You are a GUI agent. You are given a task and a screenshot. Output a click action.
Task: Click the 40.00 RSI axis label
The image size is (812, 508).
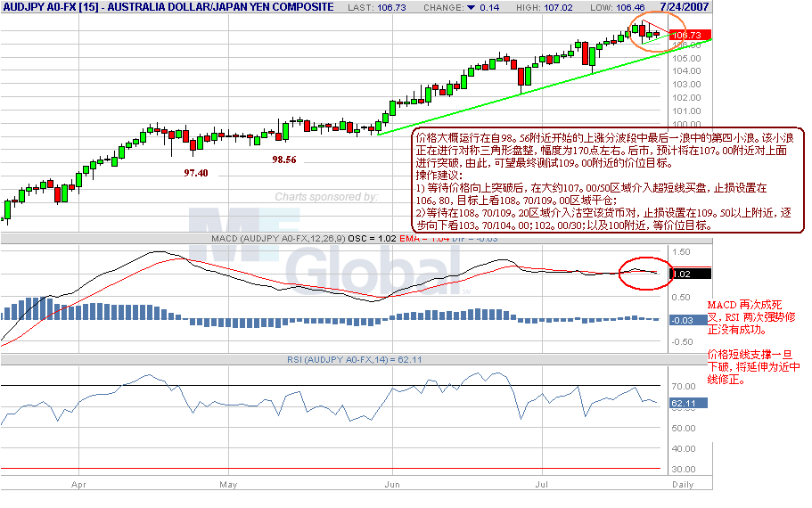[684, 449]
